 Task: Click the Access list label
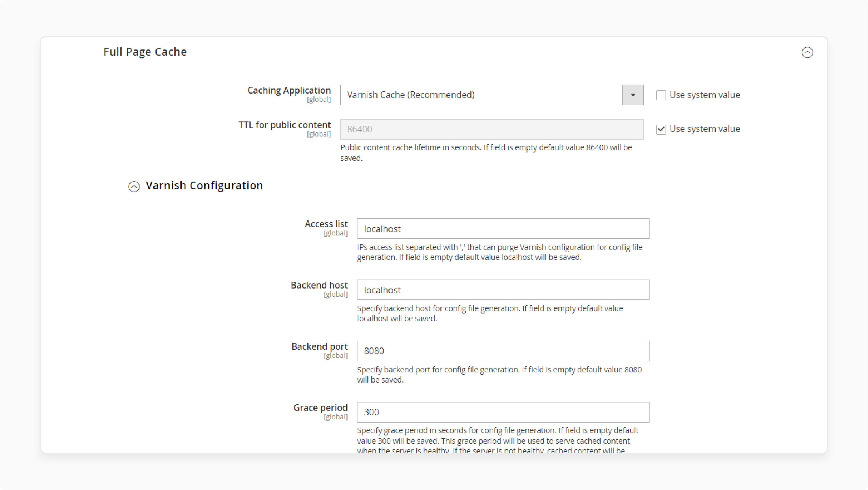326,224
